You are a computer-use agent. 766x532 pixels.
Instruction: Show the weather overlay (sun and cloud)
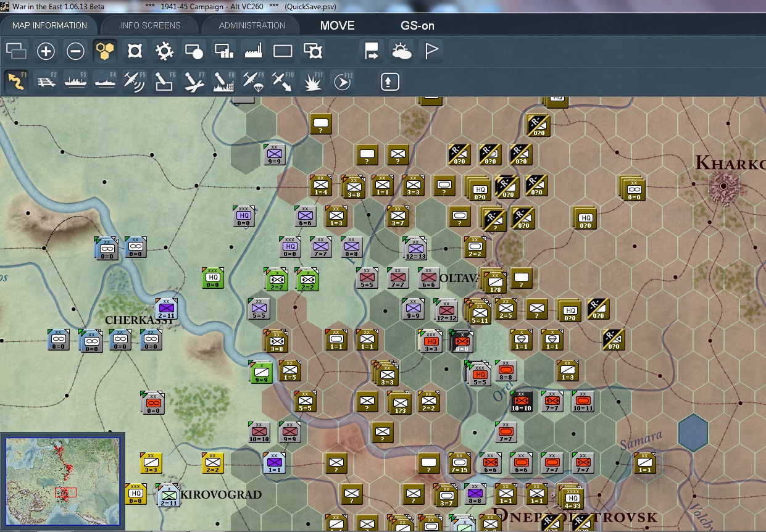coord(402,51)
